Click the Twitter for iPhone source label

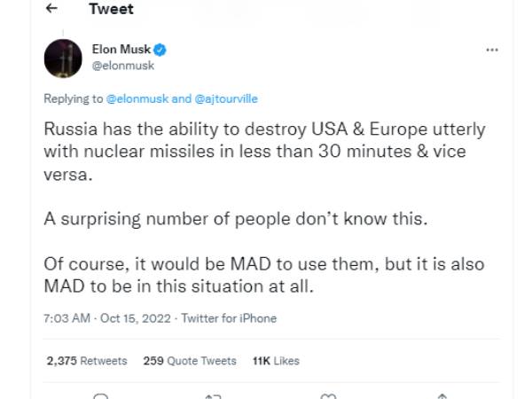pos(229,318)
